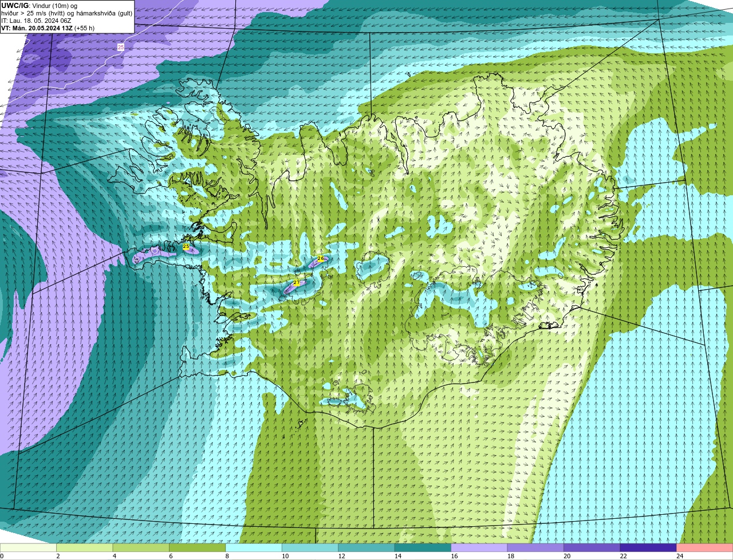Image resolution: width=733 pixels, height=560 pixels.
Task: Click the legend scale value "2"
Action: [58, 556]
